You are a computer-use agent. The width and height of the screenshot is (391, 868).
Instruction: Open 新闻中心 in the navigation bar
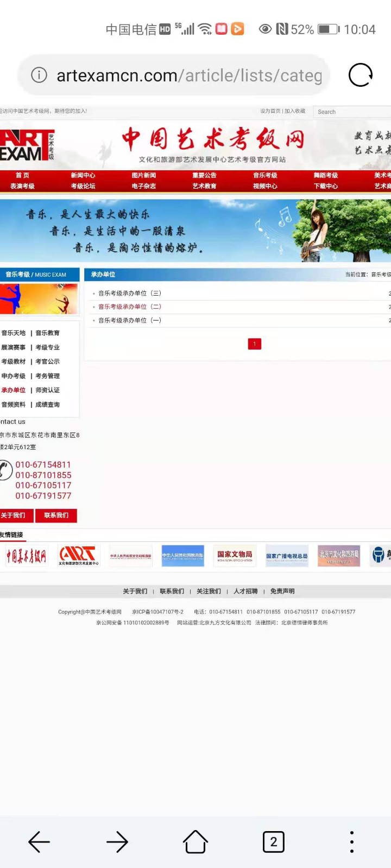(x=83, y=175)
